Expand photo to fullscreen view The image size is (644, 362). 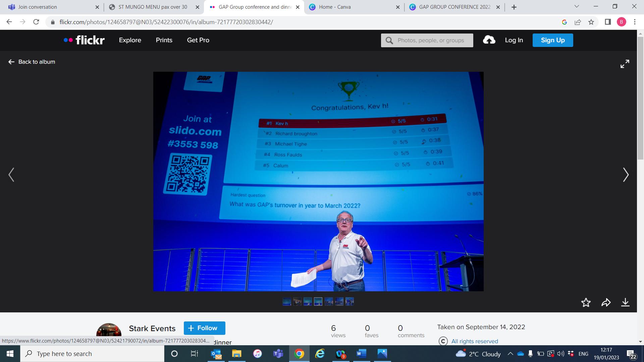coord(625,64)
